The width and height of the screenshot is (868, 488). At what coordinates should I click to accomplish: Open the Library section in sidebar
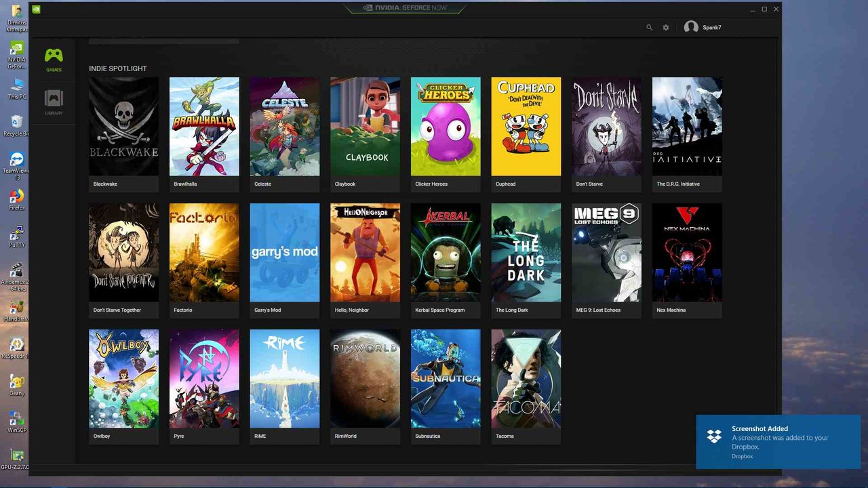(54, 102)
